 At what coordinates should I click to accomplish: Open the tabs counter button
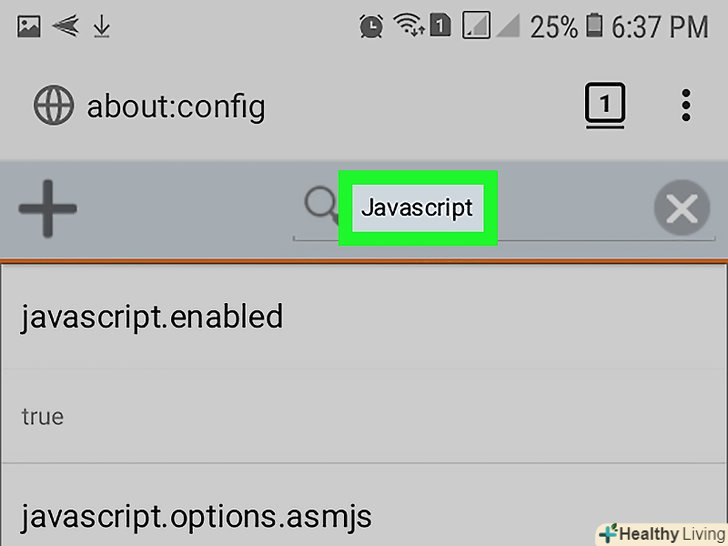605,105
